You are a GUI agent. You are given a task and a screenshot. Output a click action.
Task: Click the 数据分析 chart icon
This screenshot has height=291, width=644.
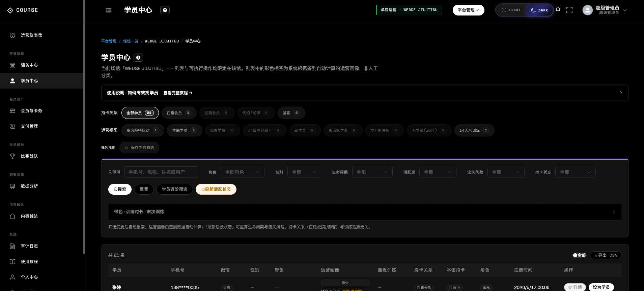point(12,186)
